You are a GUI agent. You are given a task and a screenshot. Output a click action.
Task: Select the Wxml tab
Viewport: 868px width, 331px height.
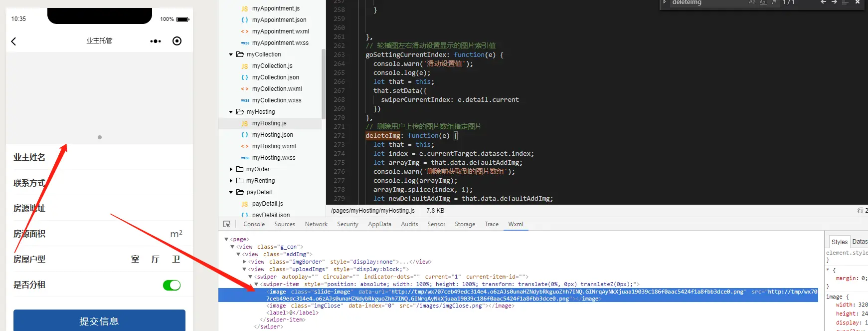(x=516, y=224)
